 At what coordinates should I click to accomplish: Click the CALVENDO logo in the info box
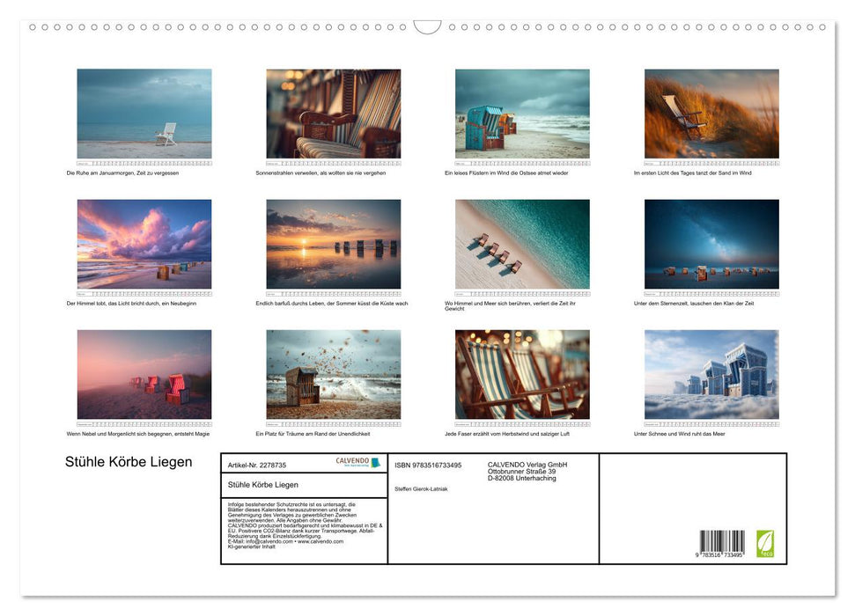pyautogui.click(x=358, y=462)
